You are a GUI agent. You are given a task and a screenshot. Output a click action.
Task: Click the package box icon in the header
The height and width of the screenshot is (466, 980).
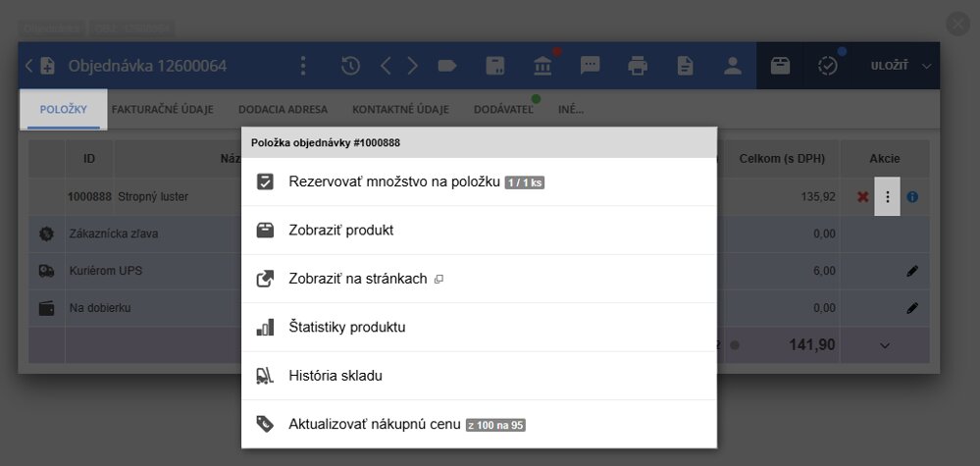coord(780,66)
